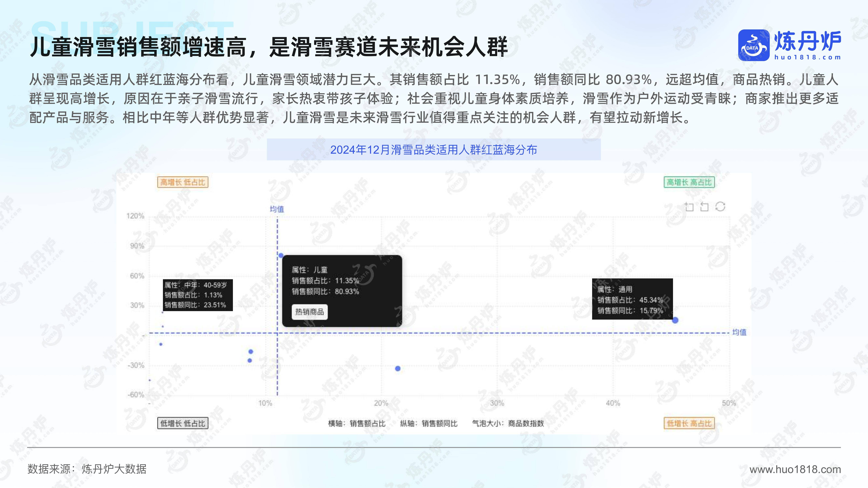Image resolution: width=868 pixels, height=488 pixels.
Task: Click the 50% x-axis label
Action: [729, 403]
